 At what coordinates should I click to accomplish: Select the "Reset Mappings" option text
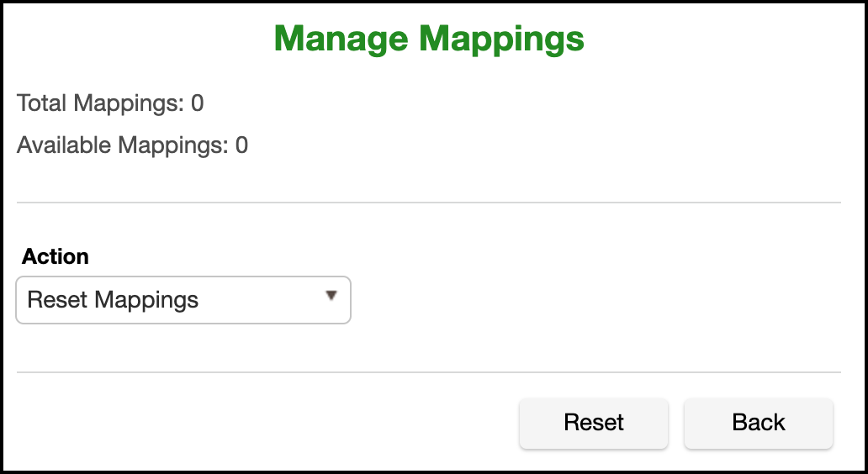[x=113, y=300]
